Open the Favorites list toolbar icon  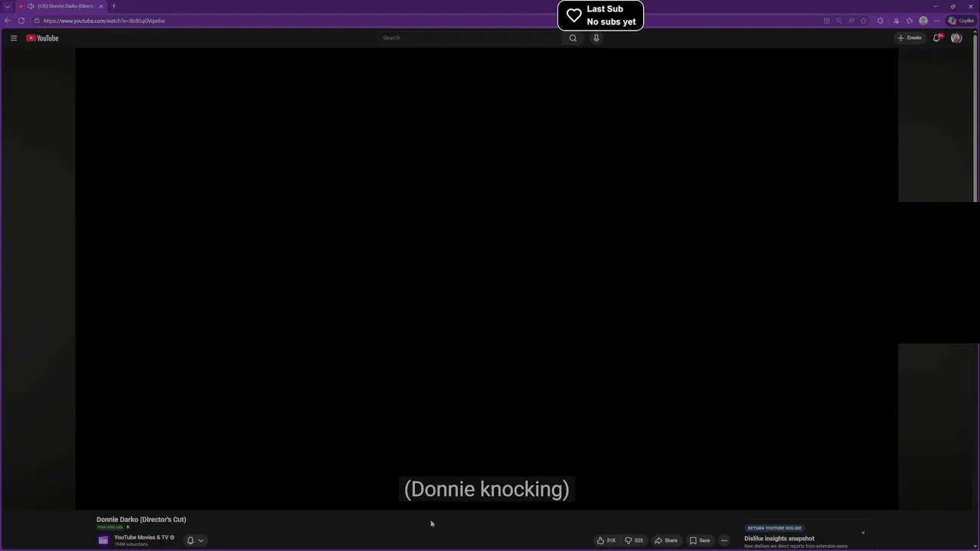[910, 21]
